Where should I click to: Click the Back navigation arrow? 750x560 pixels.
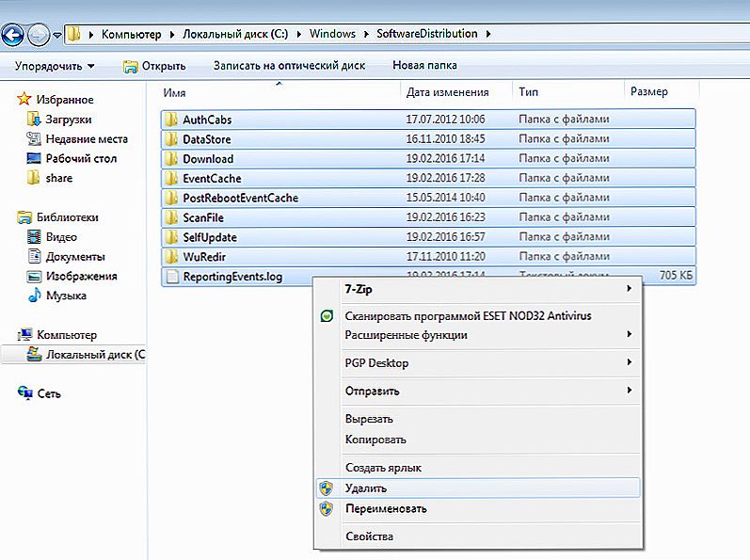tap(13, 35)
